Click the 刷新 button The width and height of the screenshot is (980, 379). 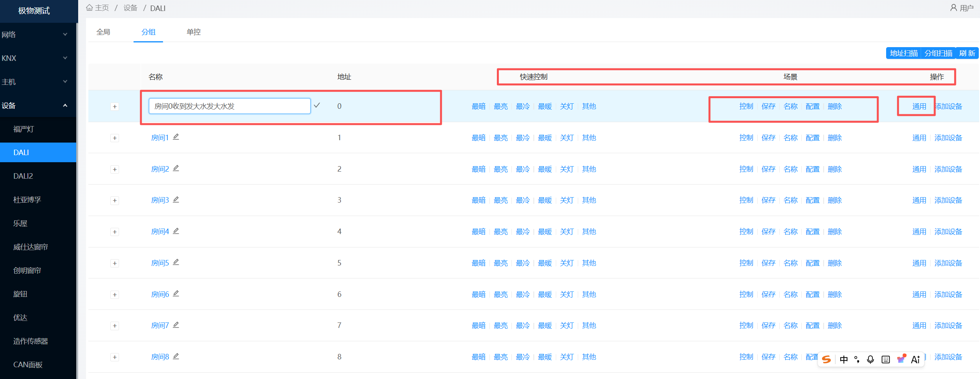967,53
